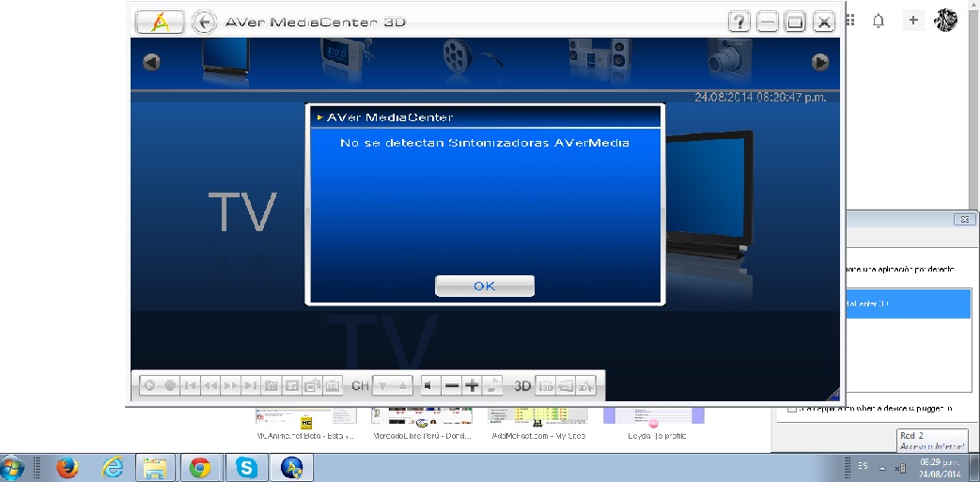Raise volume with the plus button
Image resolution: width=980 pixels, height=482 pixels.
[x=472, y=386]
